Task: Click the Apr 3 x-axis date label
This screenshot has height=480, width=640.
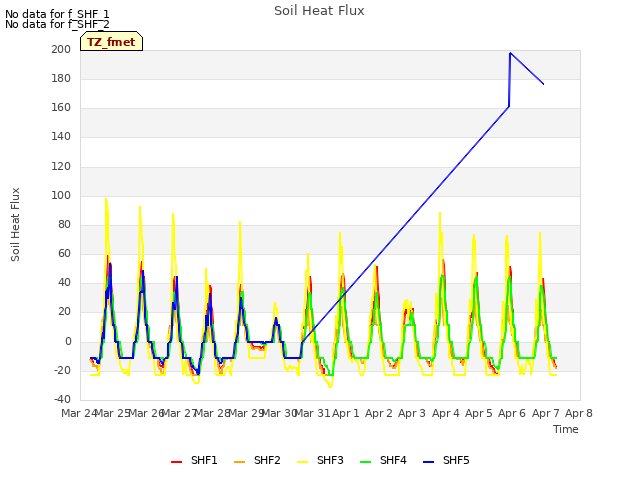Action: (x=412, y=413)
